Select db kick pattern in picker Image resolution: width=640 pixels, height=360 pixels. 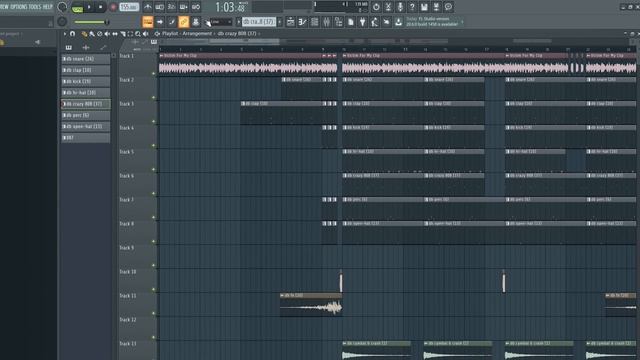(85, 81)
